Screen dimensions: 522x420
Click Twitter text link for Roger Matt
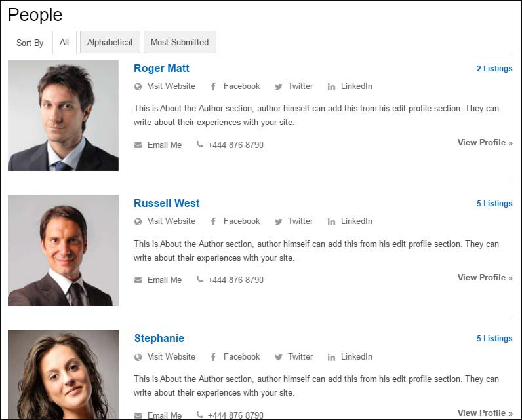point(300,86)
